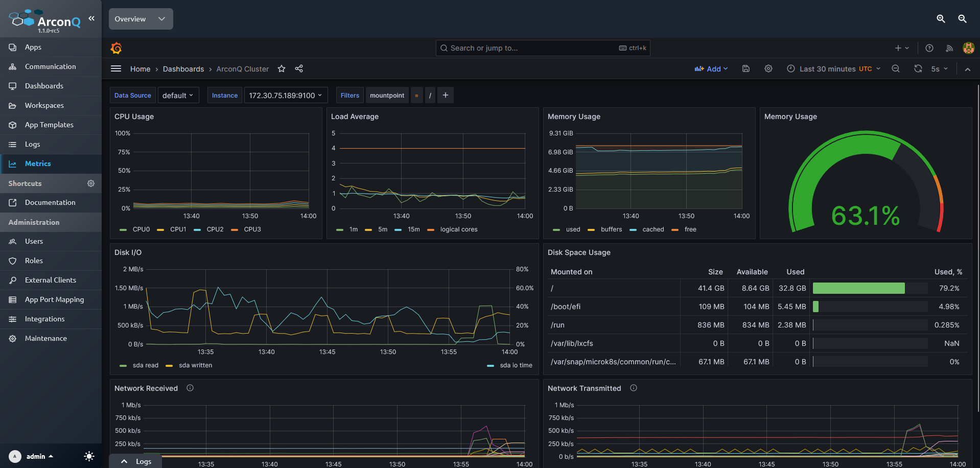Collapse the top toolbar with chevron-up

coord(968,69)
